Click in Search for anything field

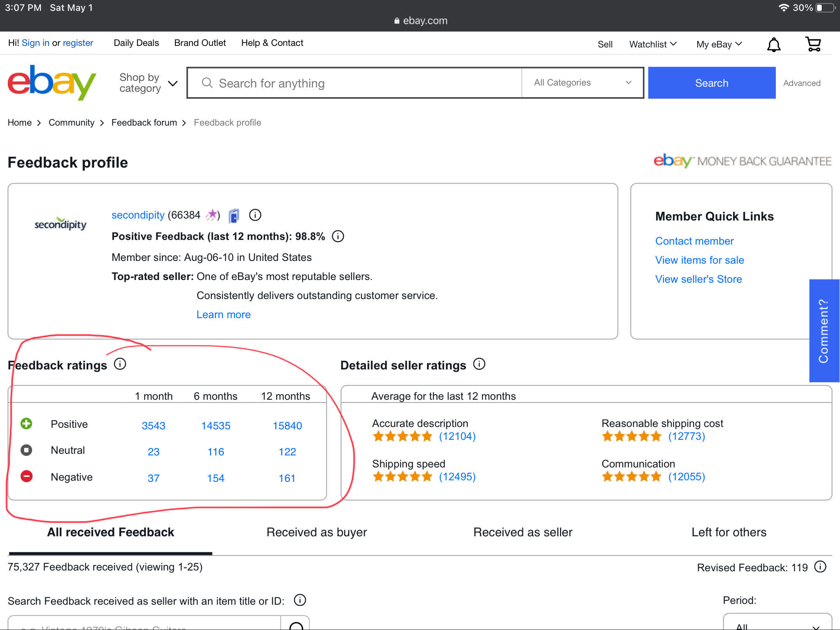[354, 83]
